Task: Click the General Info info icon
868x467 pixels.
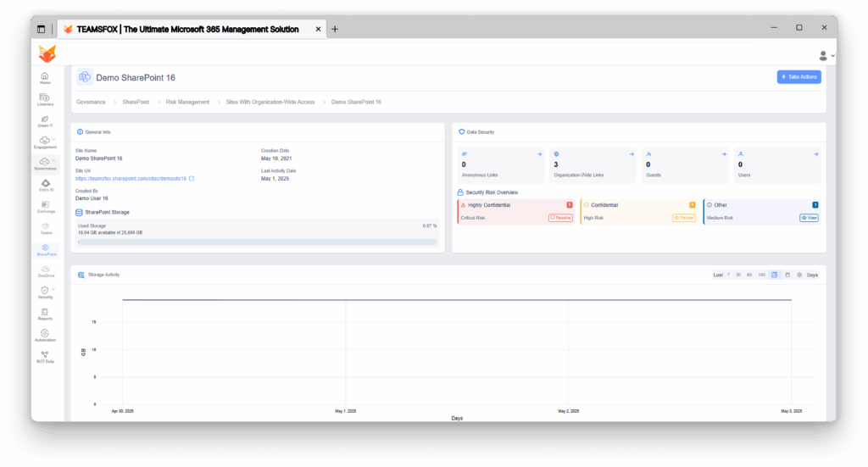Action: point(80,132)
